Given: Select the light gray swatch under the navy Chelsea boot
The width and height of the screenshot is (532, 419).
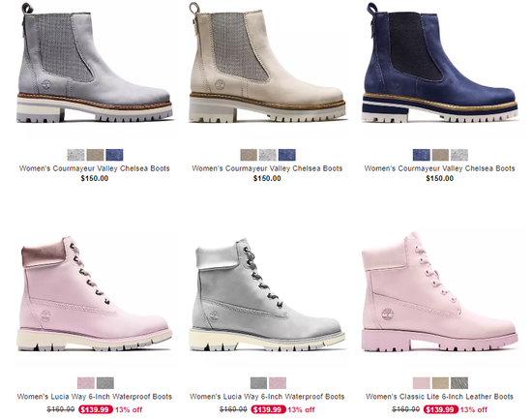Looking at the screenshot, I should [459, 155].
